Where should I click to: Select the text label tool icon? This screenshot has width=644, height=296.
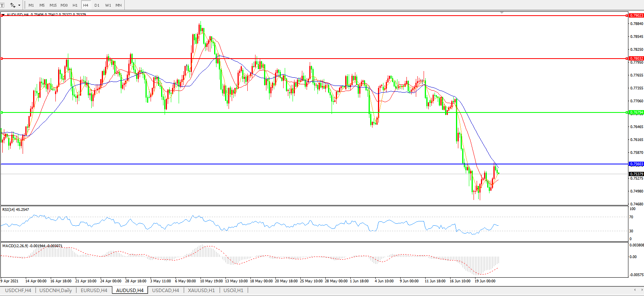(x=2, y=5)
